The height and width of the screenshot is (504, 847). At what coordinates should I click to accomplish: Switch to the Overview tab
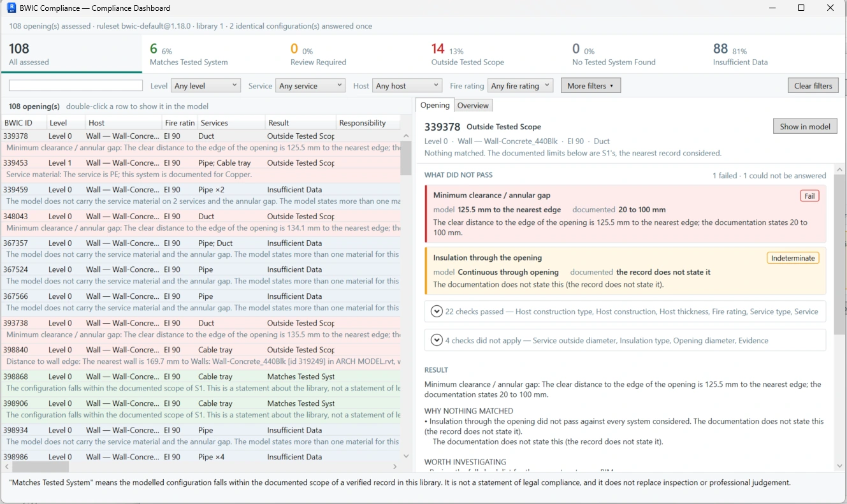[473, 106]
